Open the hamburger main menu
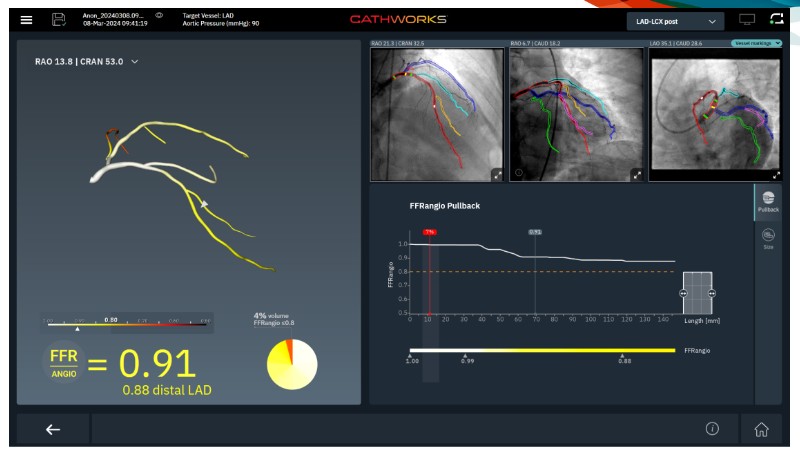The image size is (800, 450). (x=26, y=20)
